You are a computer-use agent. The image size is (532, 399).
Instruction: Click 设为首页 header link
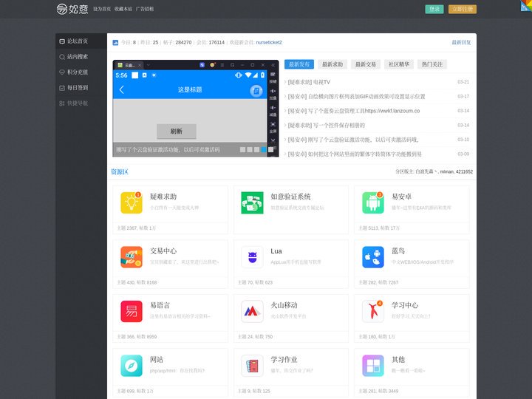(102, 9)
